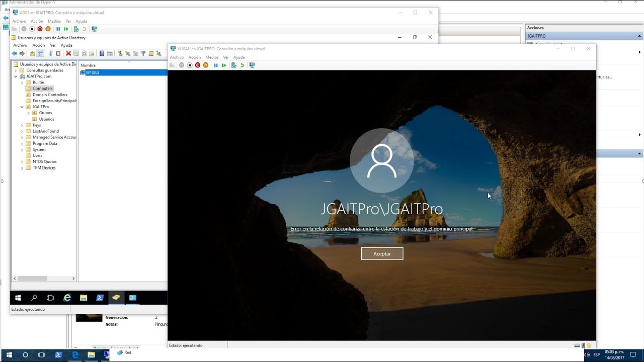The image size is (644, 362).
Task: Expand the Program Data container
Action: (x=22, y=143)
